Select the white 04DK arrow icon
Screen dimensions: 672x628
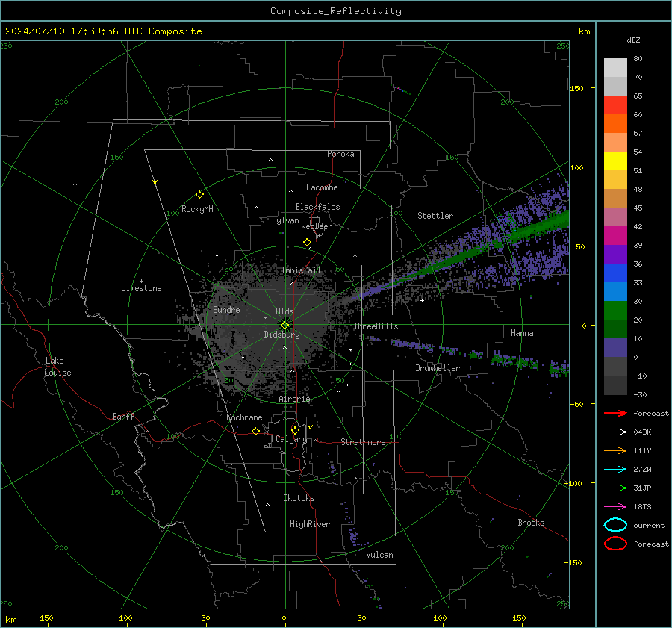point(615,432)
